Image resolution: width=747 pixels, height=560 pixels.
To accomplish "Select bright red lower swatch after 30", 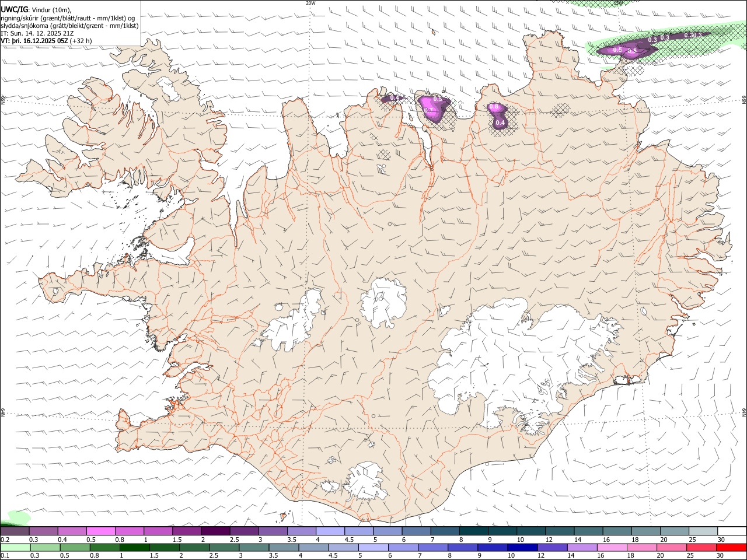I will click(732, 547).
